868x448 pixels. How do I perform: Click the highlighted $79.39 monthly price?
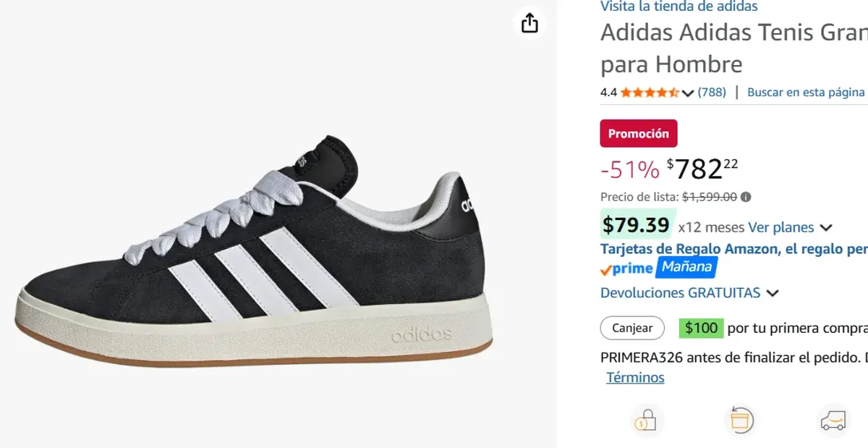tap(637, 227)
